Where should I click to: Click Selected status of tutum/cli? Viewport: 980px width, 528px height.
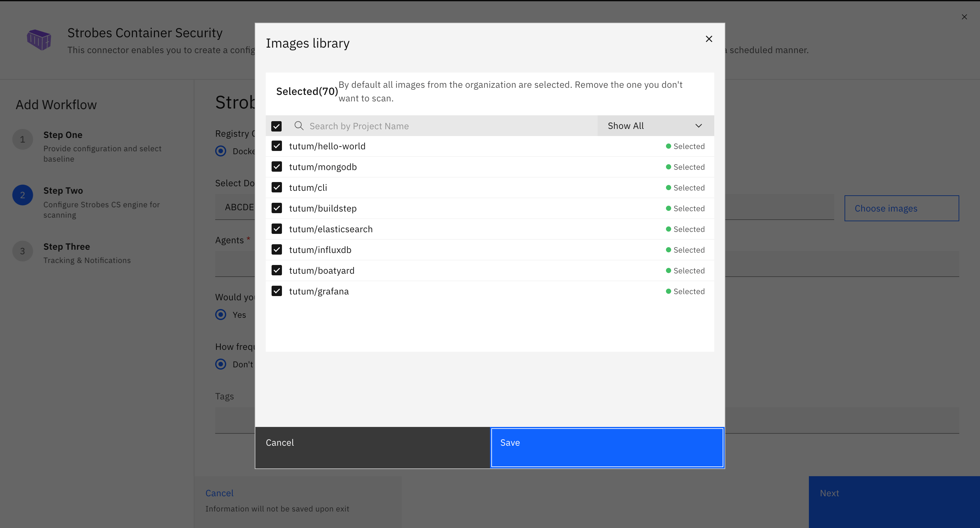[x=685, y=188]
